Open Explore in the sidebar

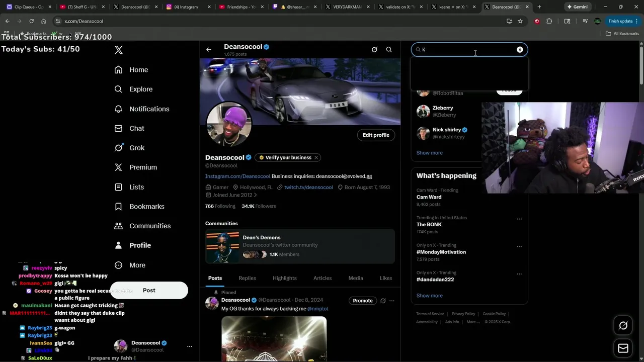[133, 89]
